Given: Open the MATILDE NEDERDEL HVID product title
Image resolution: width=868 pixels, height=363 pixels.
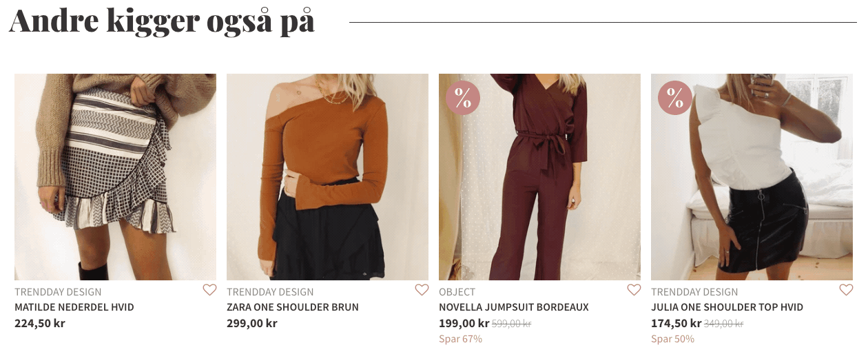Looking at the screenshot, I should [x=74, y=307].
